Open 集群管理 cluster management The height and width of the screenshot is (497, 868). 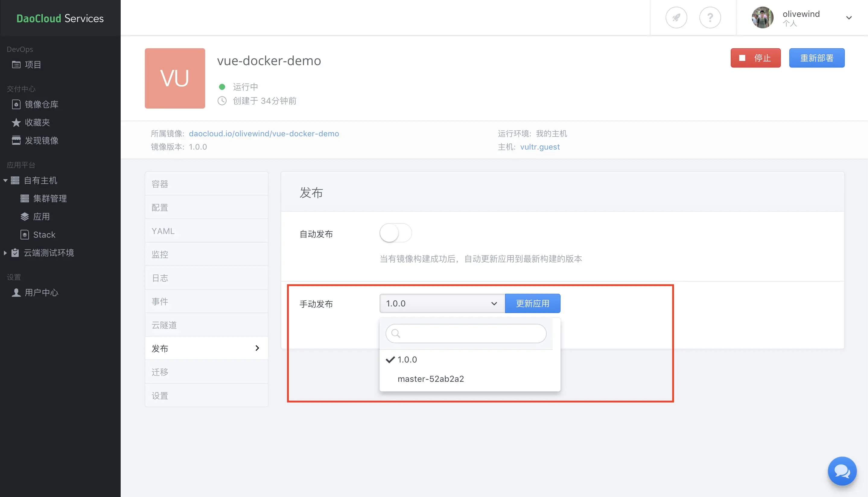(x=50, y=198)
